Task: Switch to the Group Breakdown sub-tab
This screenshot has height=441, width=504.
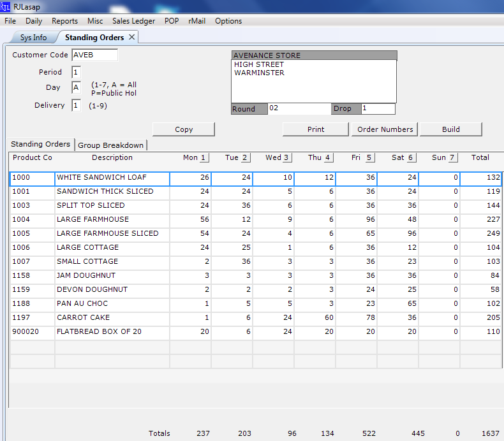Action: (110, 145)
